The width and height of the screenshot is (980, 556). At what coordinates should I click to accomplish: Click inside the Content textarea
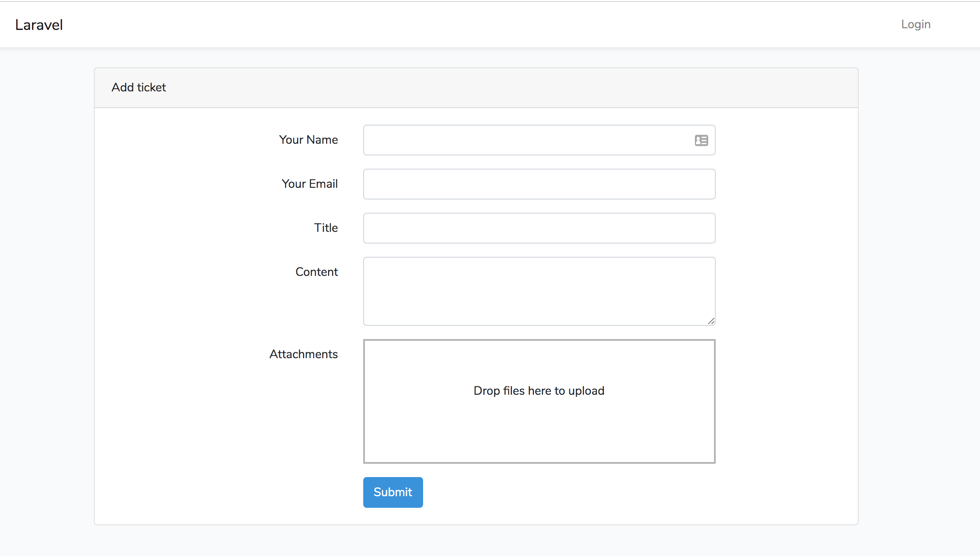[x=539, y=291]
